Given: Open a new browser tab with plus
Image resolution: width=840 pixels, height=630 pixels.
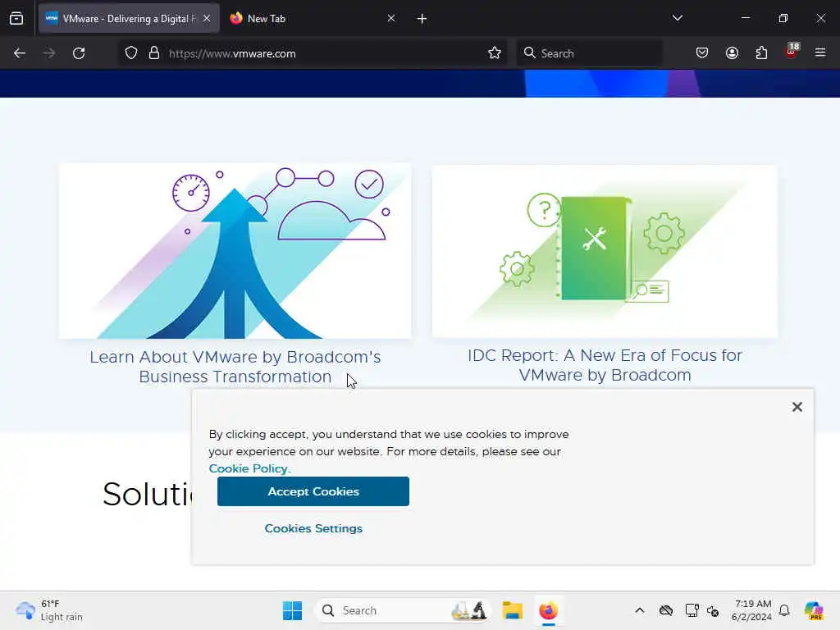Looking at the screenshot, I should pyautogui.click(x=422, y=19).
